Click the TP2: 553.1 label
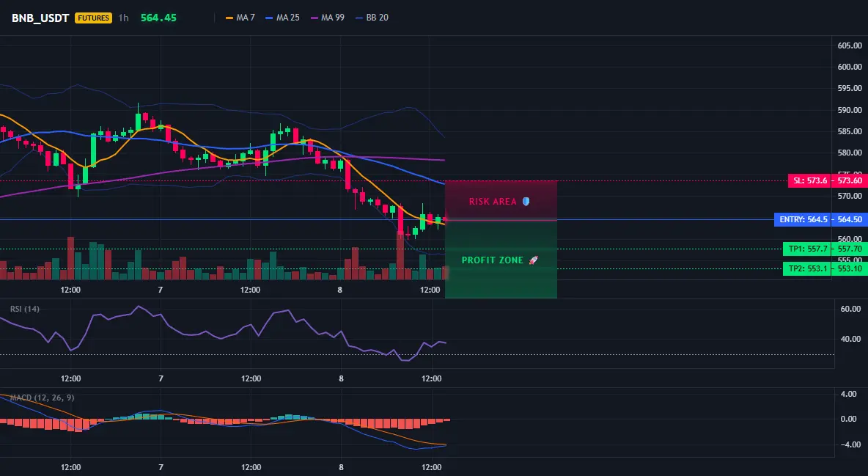The image size is (868, 476). coord(808,268)
